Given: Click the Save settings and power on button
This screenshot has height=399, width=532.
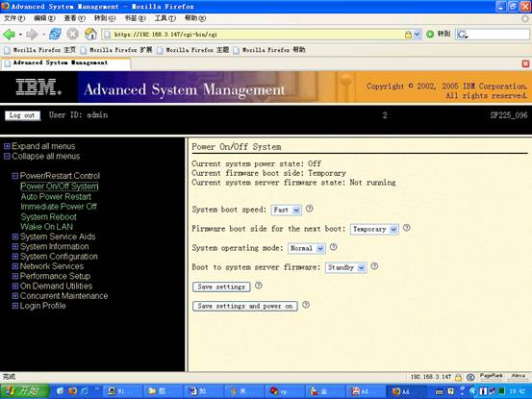Looking at the screenshot, I should (245, 306).
